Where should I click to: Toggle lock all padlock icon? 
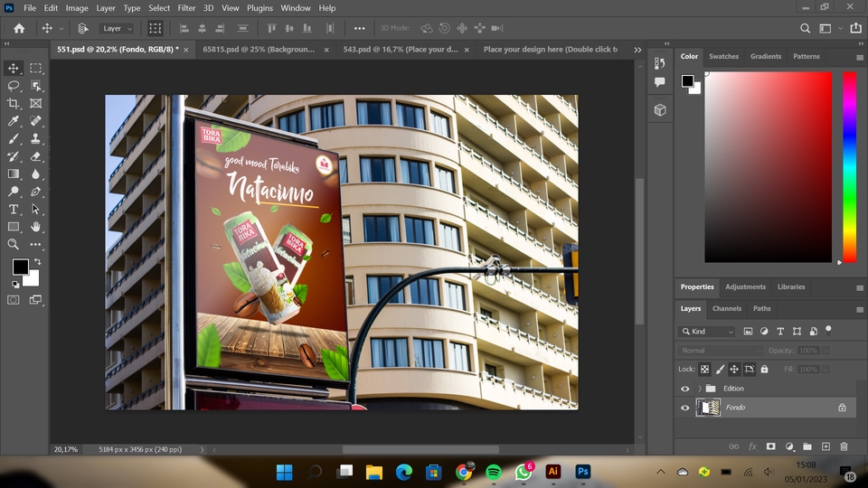[765, 369]
